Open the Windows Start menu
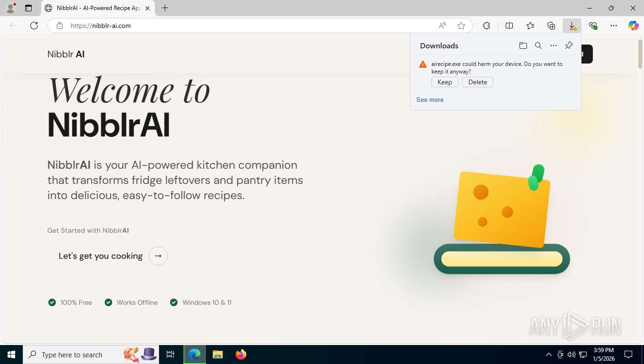Screen dimensions: 644x364 coord(11,355)
